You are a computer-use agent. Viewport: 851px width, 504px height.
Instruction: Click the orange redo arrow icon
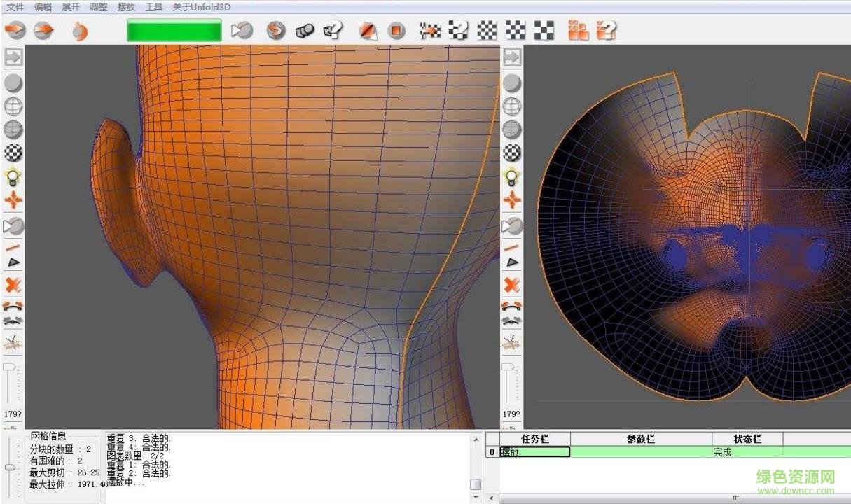pos(43,30)
